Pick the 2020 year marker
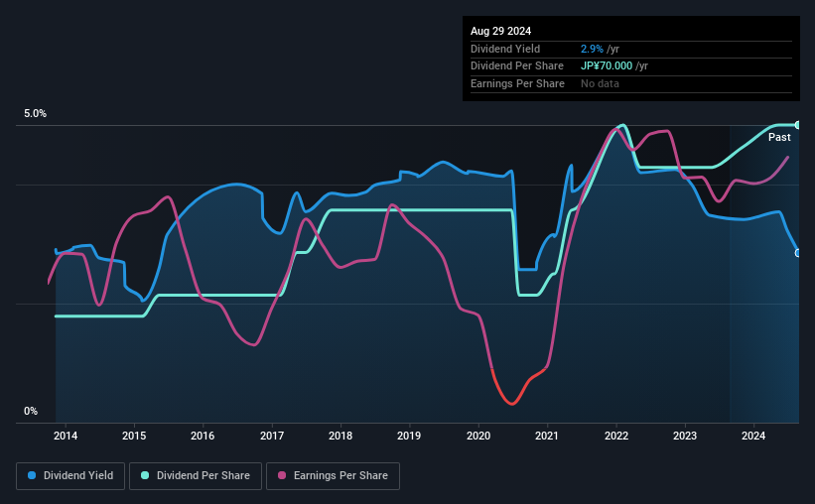 click(x=478, y=435)
